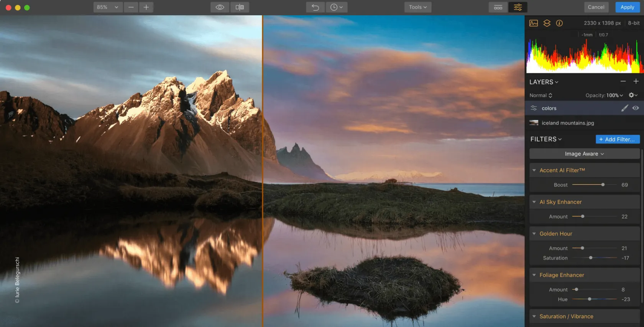This screenshot has width=644, height=327.
Task: Hide the colors layer with eye icon
Action: (636, 108)
